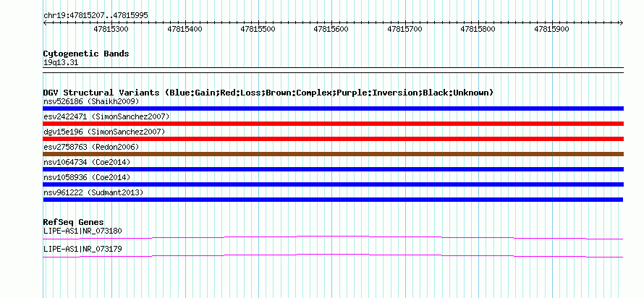Click the 47815500 ruler position label
The image size is (644, 298).
(258, 29)
